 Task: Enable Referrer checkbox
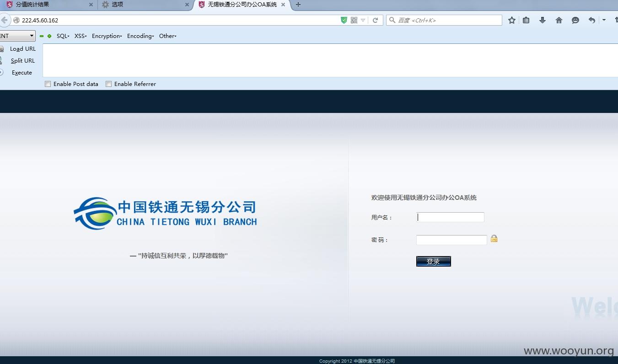click(x=108, y=84)
